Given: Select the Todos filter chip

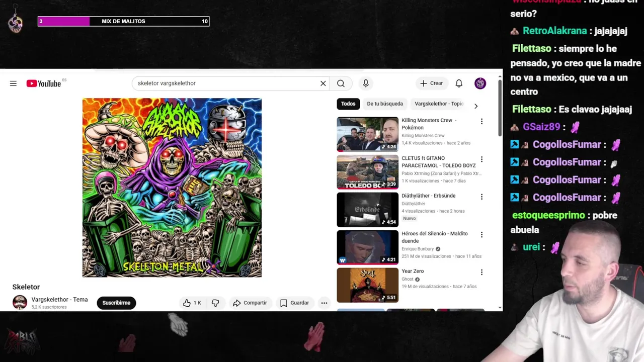Looking at the screenshot, I should 348,104.
